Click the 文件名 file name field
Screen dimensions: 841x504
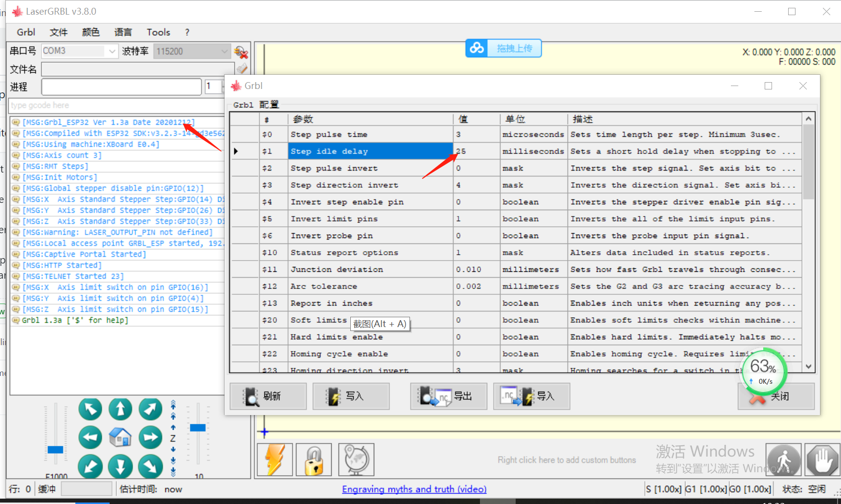coord(138,69)
